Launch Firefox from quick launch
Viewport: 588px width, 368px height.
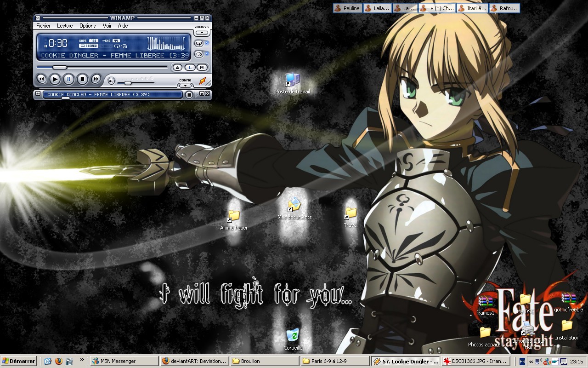pos(58,361)
